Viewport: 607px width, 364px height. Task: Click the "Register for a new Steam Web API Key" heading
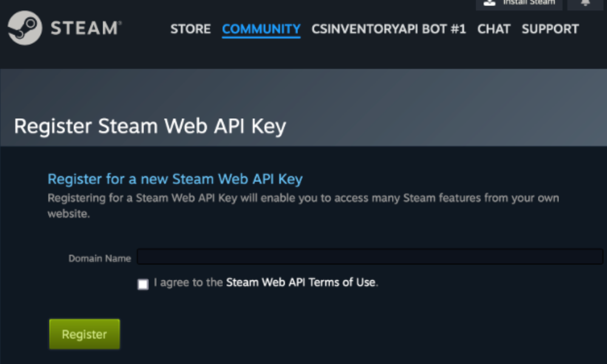pyautogui.click(x=175, y=179)
